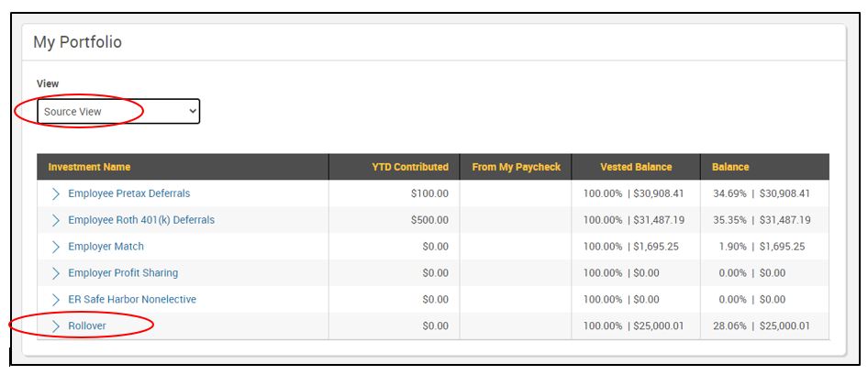868x375 pixels.
Task: Select the Employer Profit Sharing link
Action: [123, 273]
